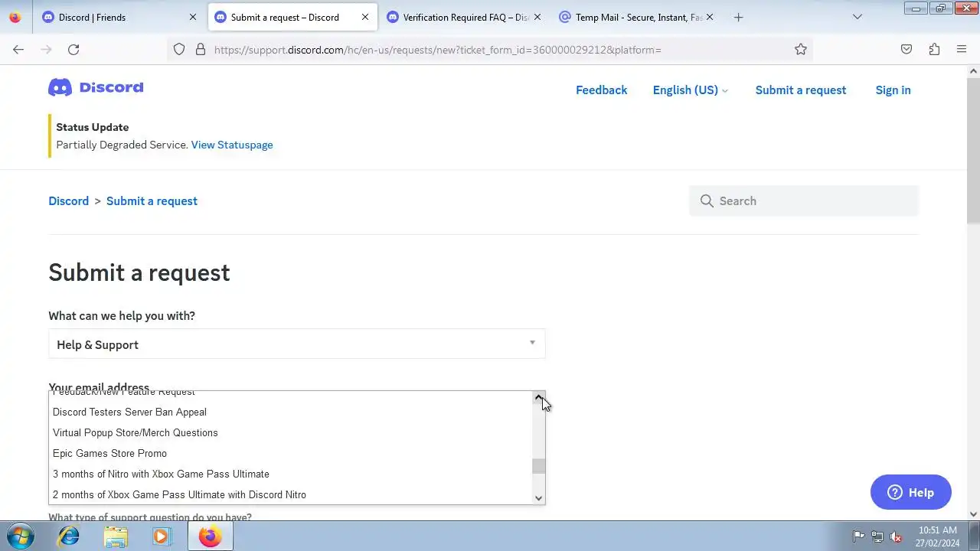Screen dimensions: 980x551
Task: Click the Search field
Action: (x=804, y=201)
